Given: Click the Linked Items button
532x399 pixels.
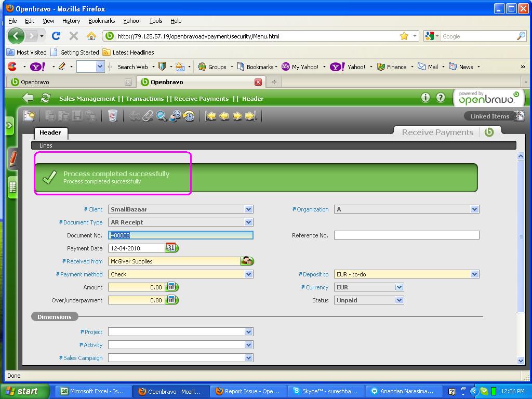Looking at the screenshot, I should tap(489, 116).
